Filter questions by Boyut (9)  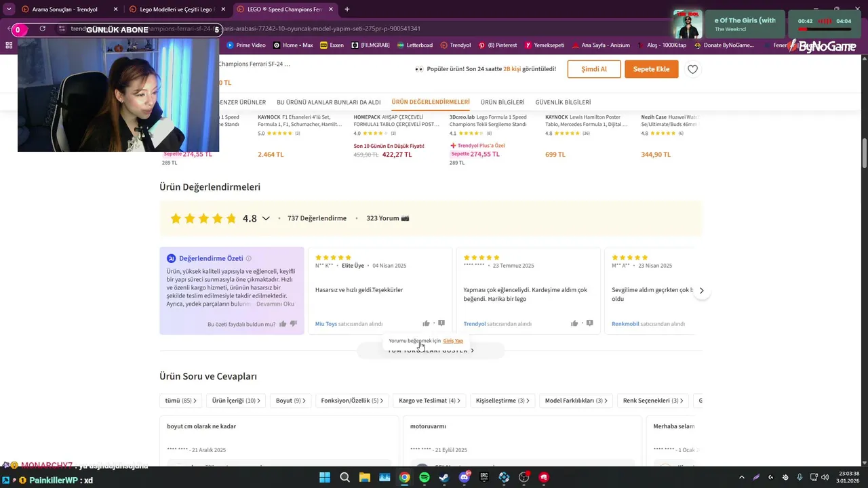[x=291, y=401]
